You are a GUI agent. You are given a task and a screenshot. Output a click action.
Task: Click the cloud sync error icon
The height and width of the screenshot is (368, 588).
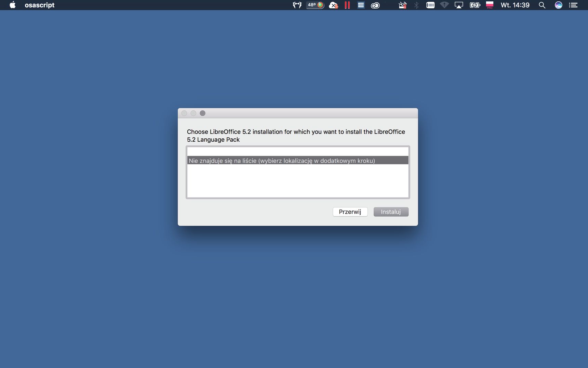333,5
